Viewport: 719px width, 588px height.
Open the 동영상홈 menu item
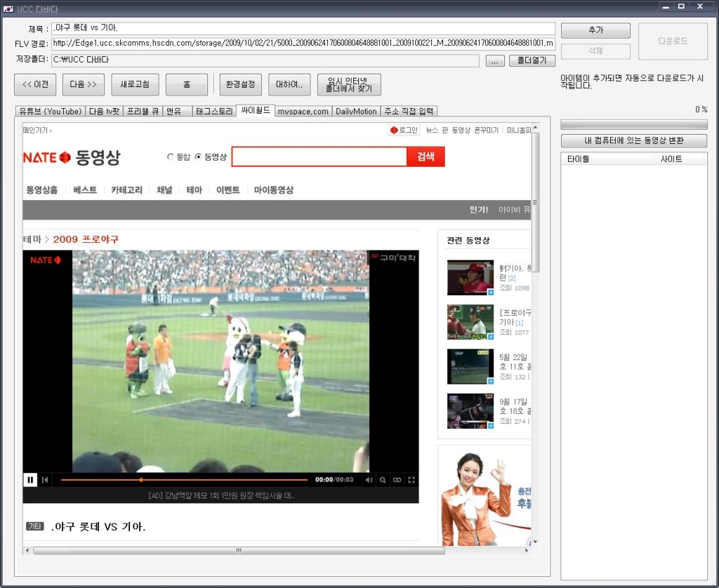pos(41,189)
